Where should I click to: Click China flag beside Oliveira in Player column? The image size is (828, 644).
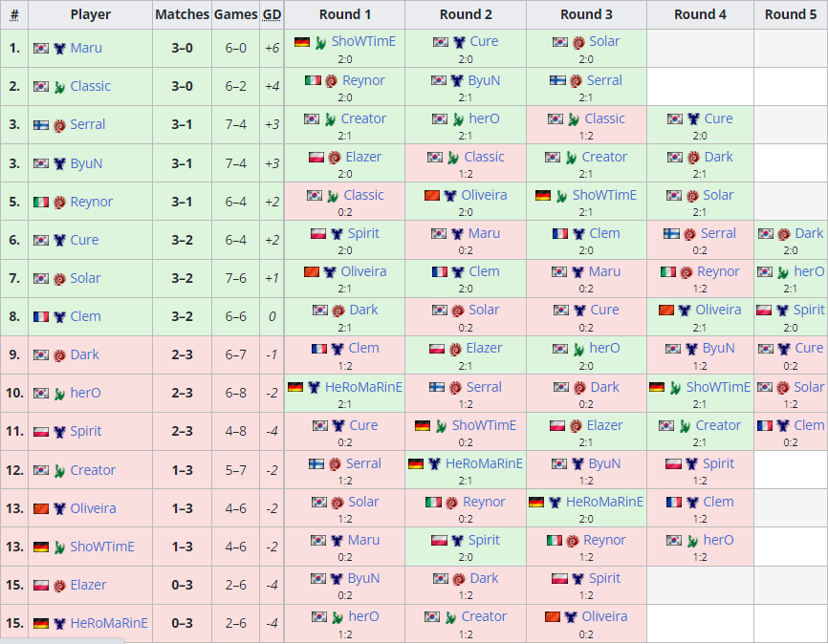tap(41, 508)
